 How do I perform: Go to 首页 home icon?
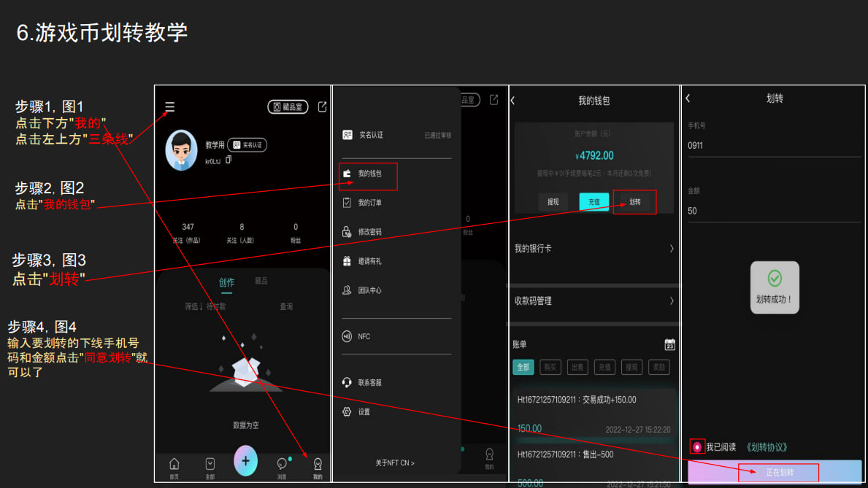point(174,467)
